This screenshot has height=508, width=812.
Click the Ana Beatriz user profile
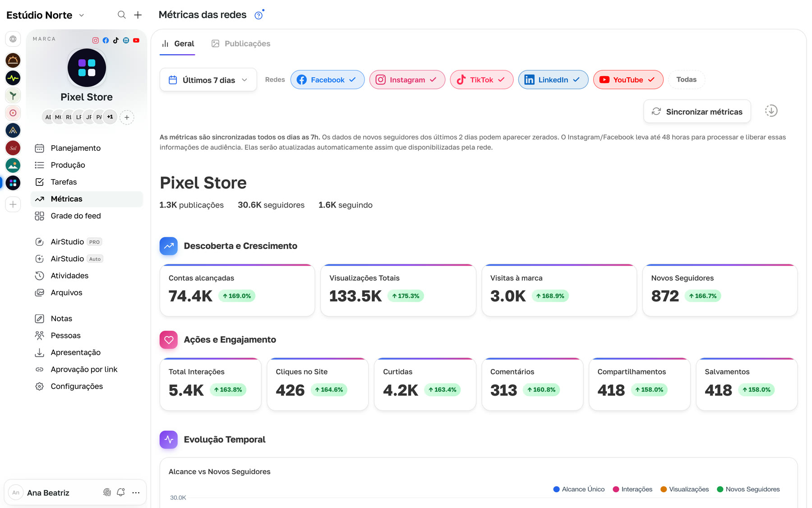coord(48,493)
